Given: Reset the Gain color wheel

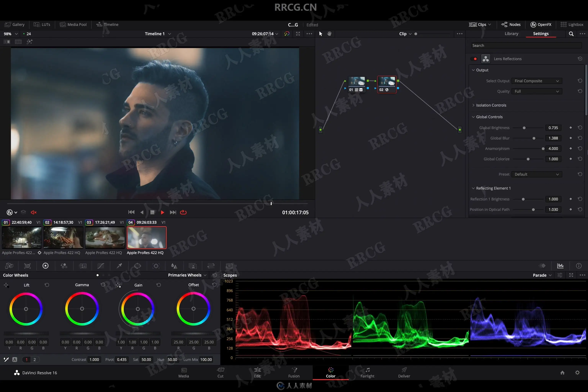Looking at the screenshot, I should (158, 285).
